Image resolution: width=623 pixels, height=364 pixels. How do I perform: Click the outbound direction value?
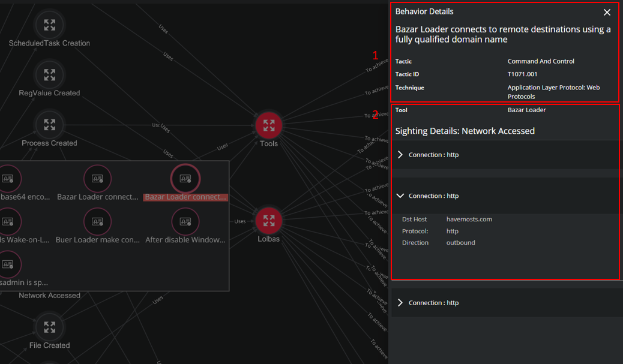pos(460,242)
